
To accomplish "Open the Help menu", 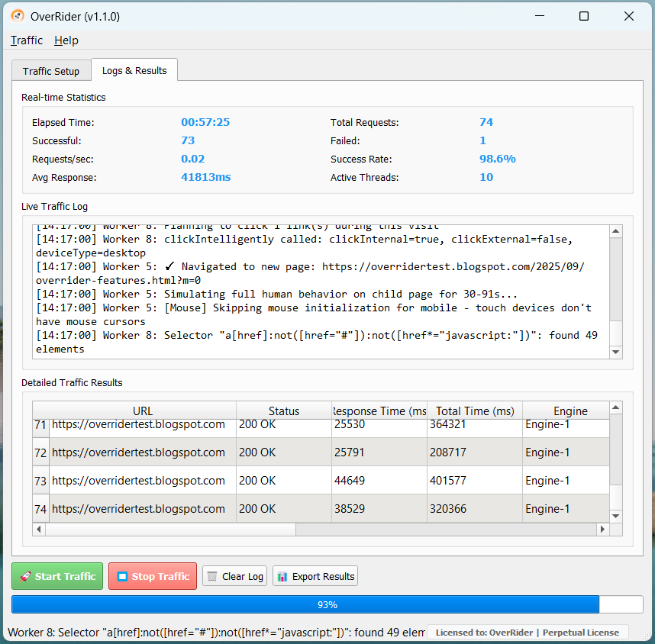I will (66, 40).
